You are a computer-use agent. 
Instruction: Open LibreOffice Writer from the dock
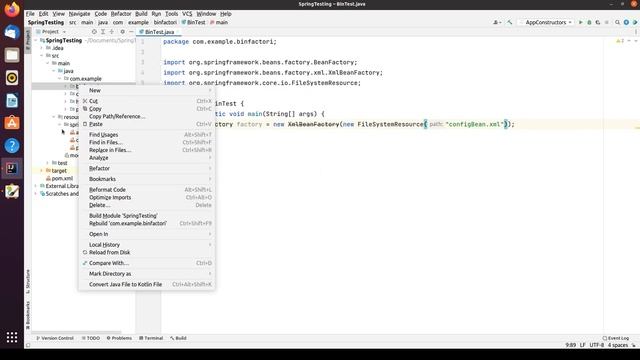click(12, 100)
